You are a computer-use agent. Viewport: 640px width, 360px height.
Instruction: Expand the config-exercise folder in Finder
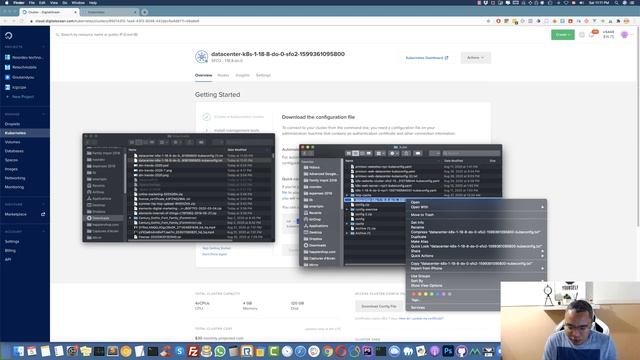click(347, 209)
